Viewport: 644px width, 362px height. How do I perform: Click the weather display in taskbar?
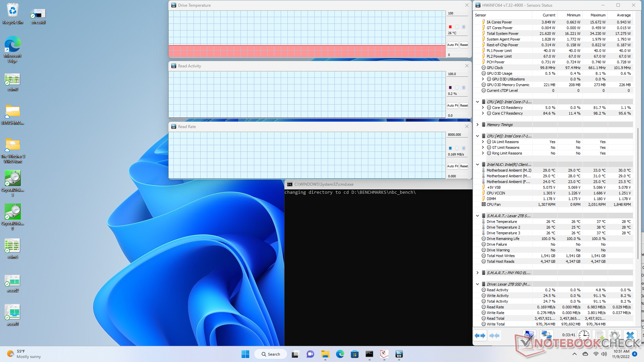click(25, 354)
